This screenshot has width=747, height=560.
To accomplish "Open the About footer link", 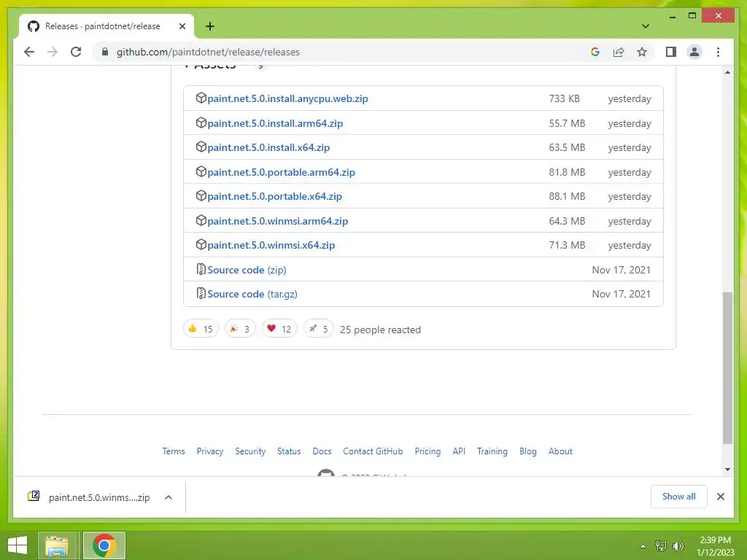I will pyautogui.click(x=560, y=451).
